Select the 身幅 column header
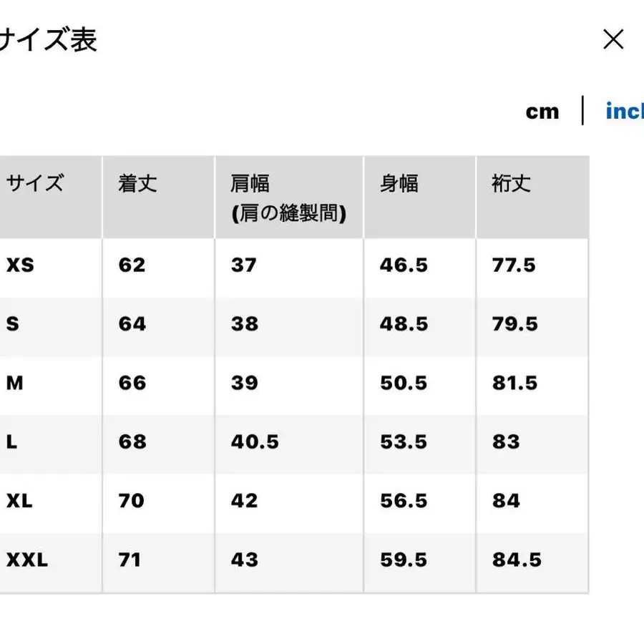 click(x=399, y=184)
